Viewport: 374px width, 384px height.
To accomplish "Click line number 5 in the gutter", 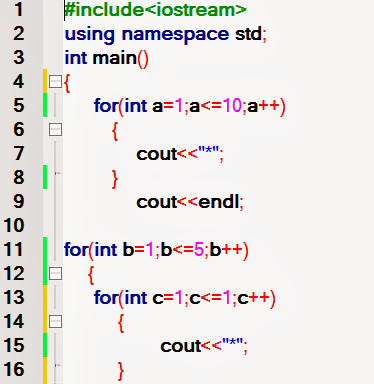I will click(19, 105).
